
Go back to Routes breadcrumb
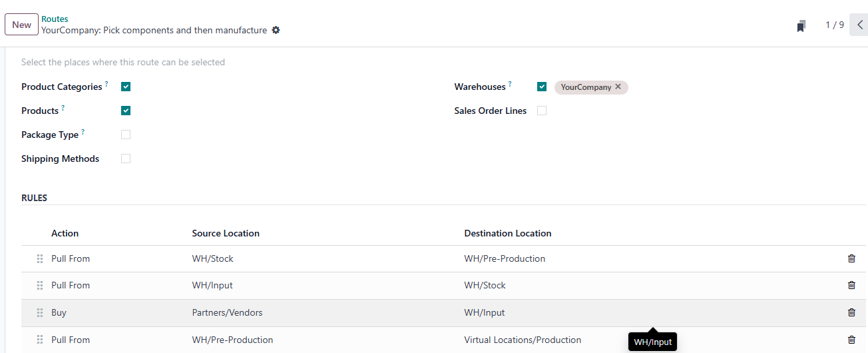[55, 19]
